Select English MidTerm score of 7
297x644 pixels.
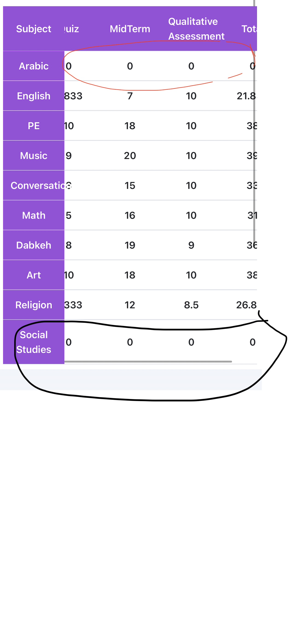[x=130, y=96]
